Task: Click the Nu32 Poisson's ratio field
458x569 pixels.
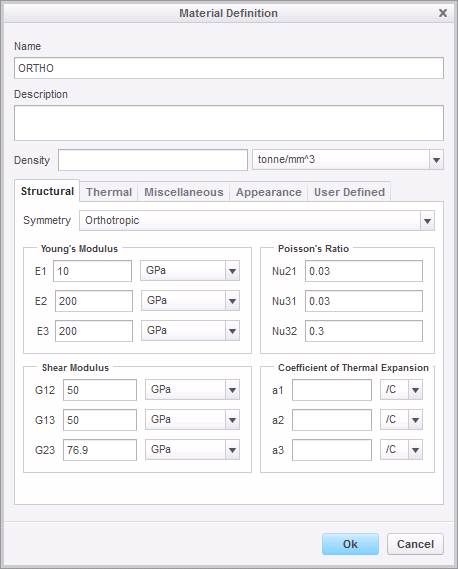Action: click(x=364, y=331)
